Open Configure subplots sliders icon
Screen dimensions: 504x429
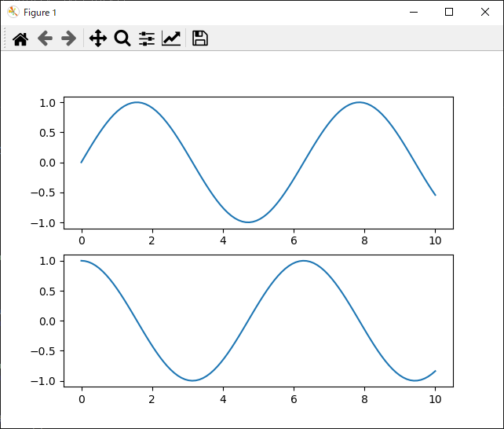[147, 38]
